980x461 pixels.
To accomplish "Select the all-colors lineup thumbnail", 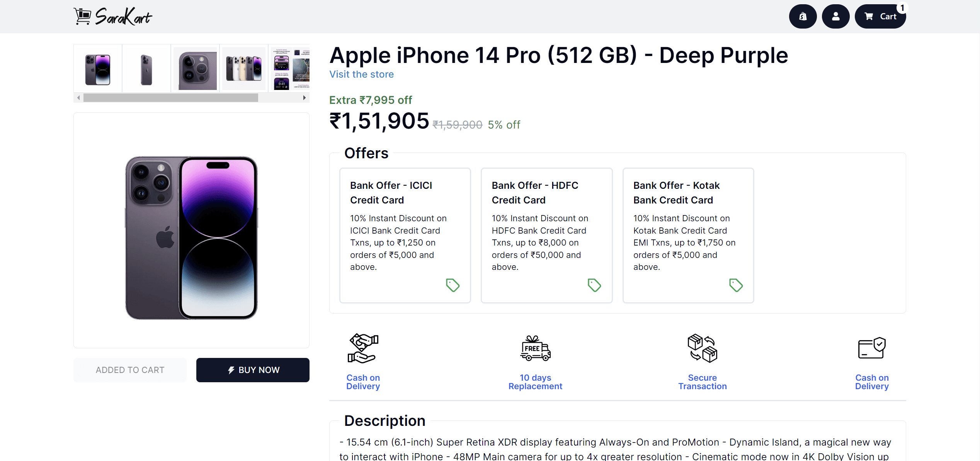I will (244, 69).
